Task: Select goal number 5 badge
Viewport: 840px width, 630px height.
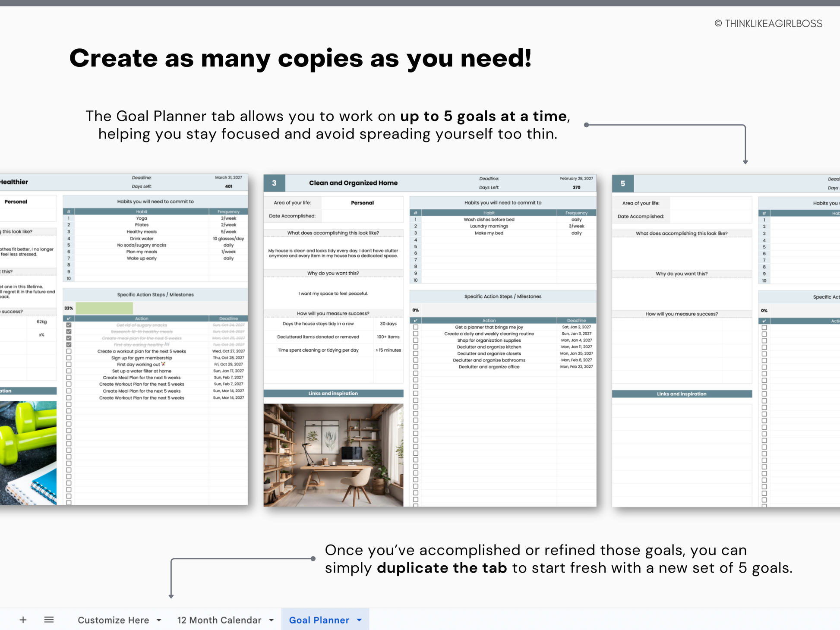Action: [x=622, y=183]
